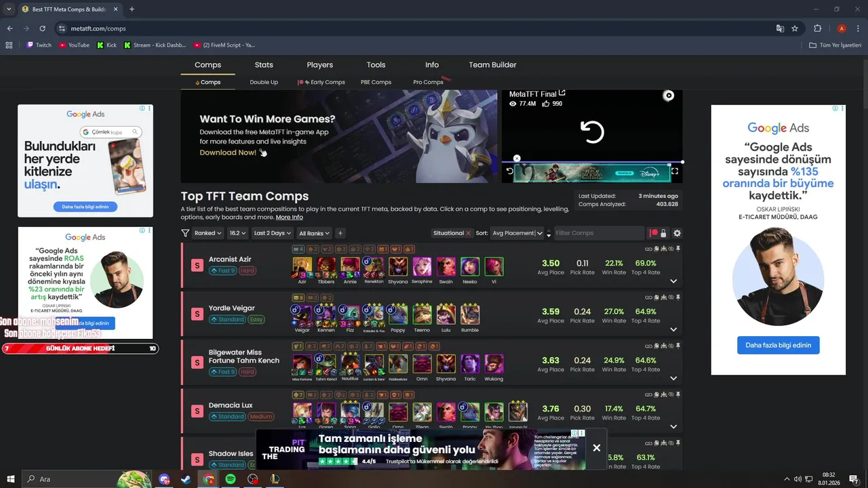Open Spotify from the taskbar
The width and height of the screenshot is (868, 488).
(x=231, y=479)
